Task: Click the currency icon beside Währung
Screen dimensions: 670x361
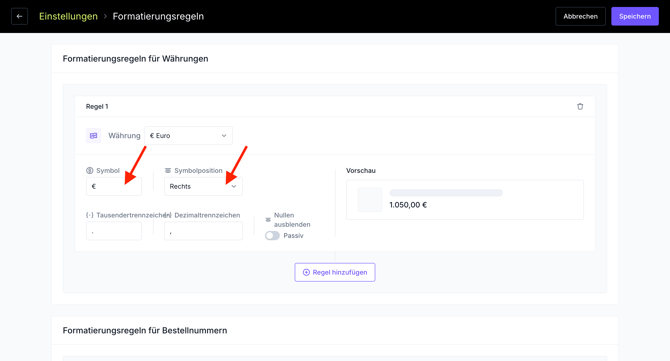Action: pos(94,135)
